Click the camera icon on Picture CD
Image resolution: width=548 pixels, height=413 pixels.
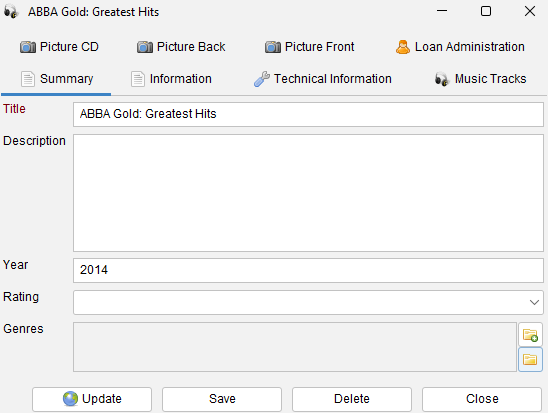point(28,47)
